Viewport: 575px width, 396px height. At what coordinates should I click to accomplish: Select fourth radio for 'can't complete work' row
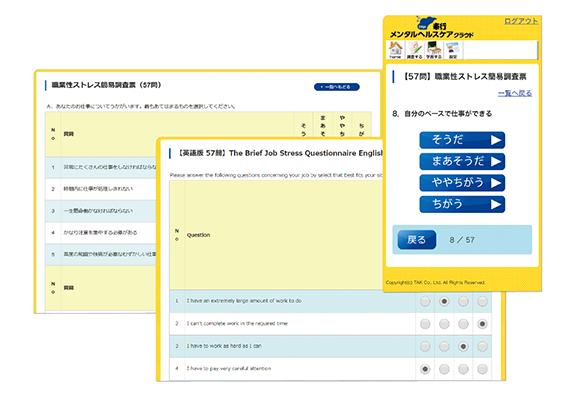[482, 324]
